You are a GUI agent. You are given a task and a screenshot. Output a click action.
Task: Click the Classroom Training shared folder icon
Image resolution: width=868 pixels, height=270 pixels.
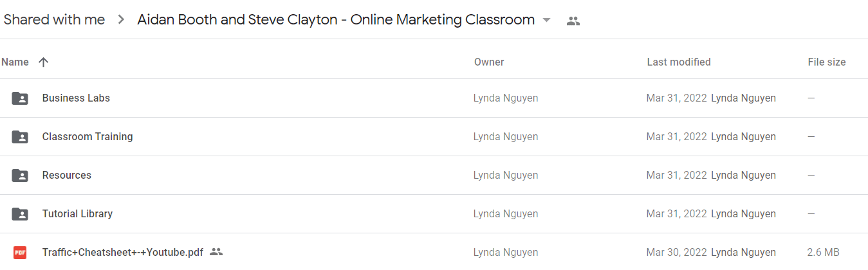[x=20, y=137]
